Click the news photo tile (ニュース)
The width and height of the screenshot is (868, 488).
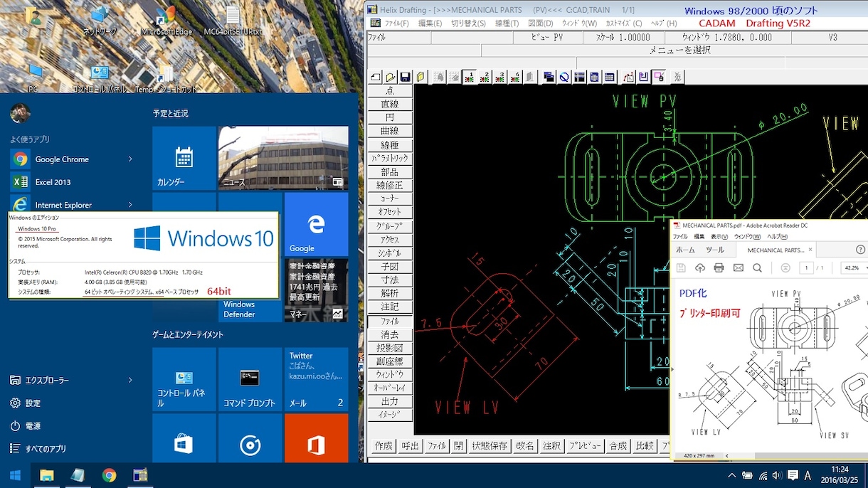283,158
